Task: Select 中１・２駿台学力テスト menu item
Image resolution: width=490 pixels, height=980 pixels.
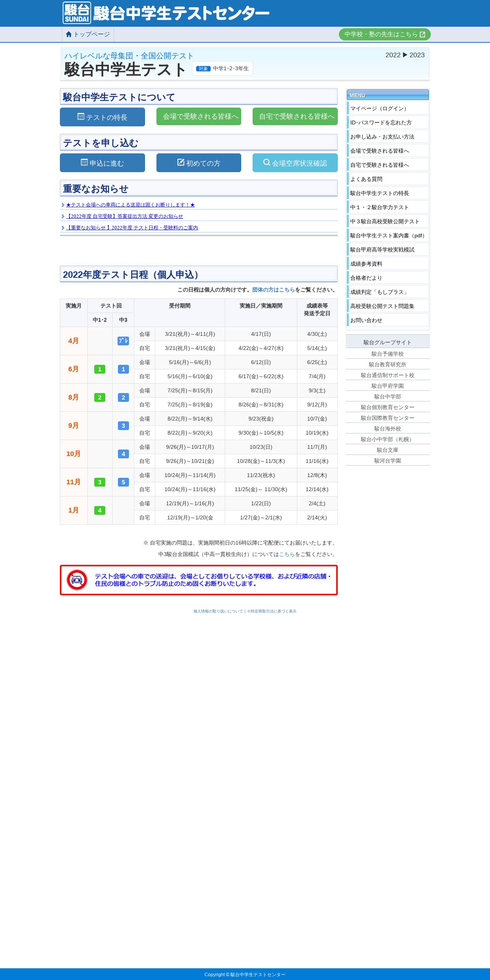Action: tap(388, 207)
